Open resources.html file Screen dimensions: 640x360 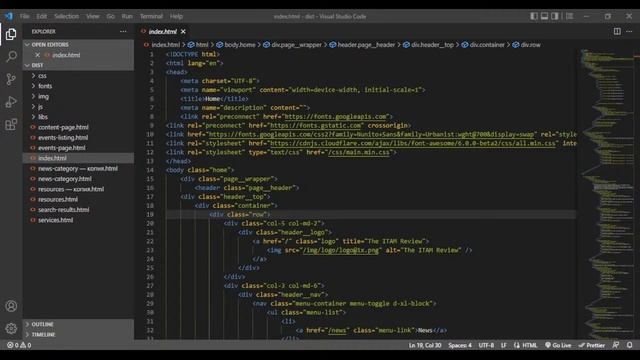pyautogui.click(x=58, y=199)
